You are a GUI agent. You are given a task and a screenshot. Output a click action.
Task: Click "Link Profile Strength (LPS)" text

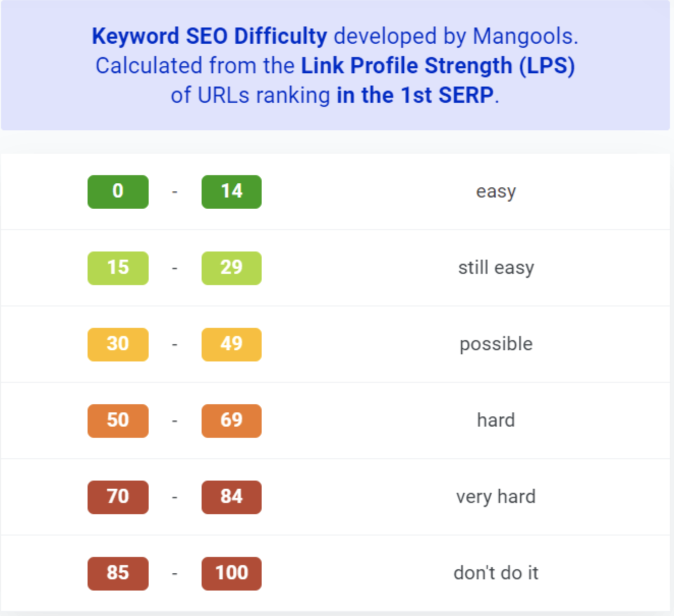point(438,66)
